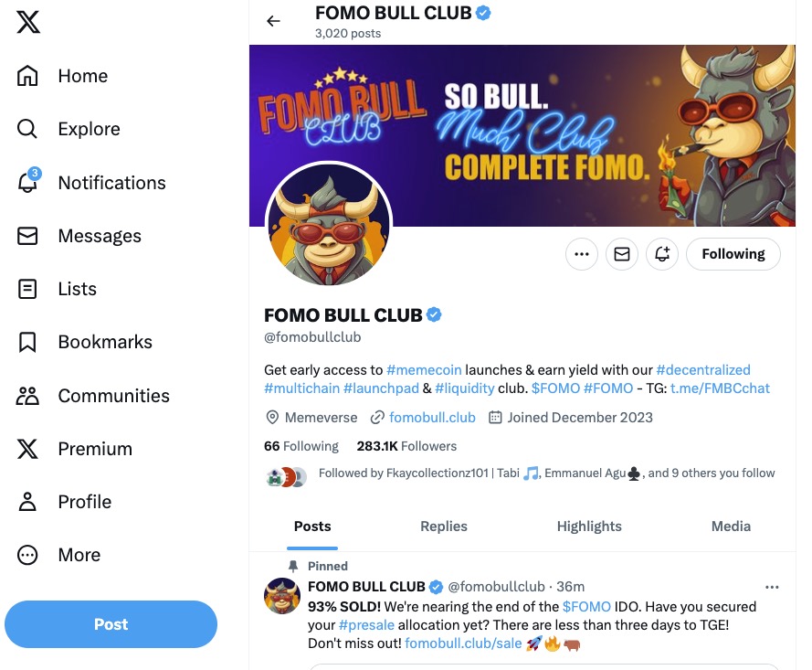The height and width of the screenshot is (670, 812).
Task: Go back with the arrow icon
Action: [273, 21]
